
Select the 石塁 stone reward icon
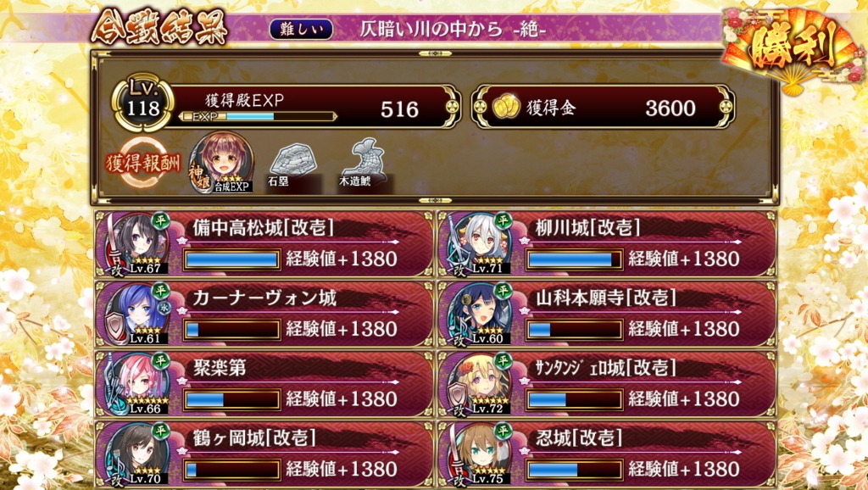292,164
